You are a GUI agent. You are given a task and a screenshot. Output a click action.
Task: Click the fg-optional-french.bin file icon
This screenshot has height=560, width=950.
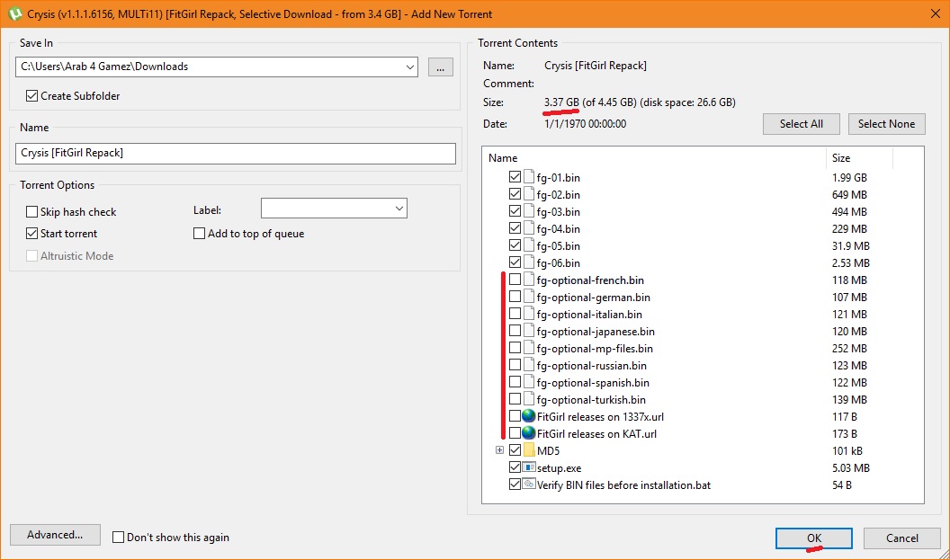528,280
